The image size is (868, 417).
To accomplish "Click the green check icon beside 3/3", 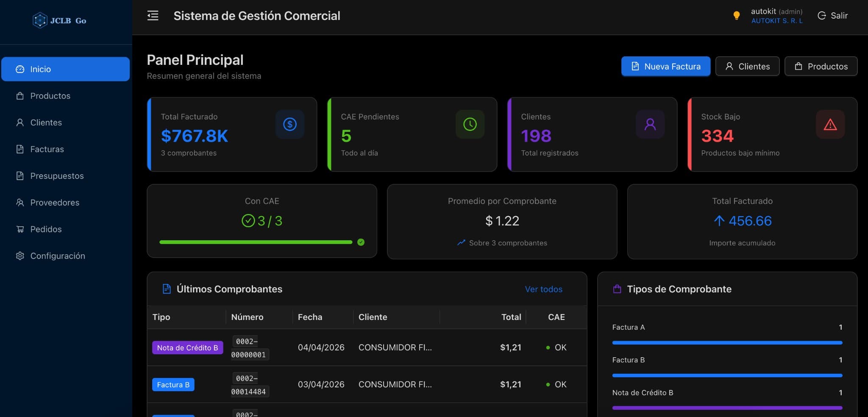I will pos(248,221).
